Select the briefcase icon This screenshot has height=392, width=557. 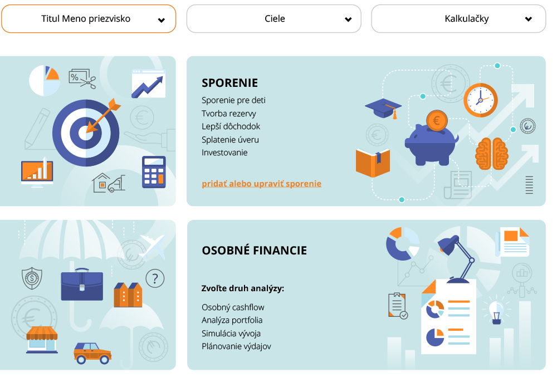(82, 285)
